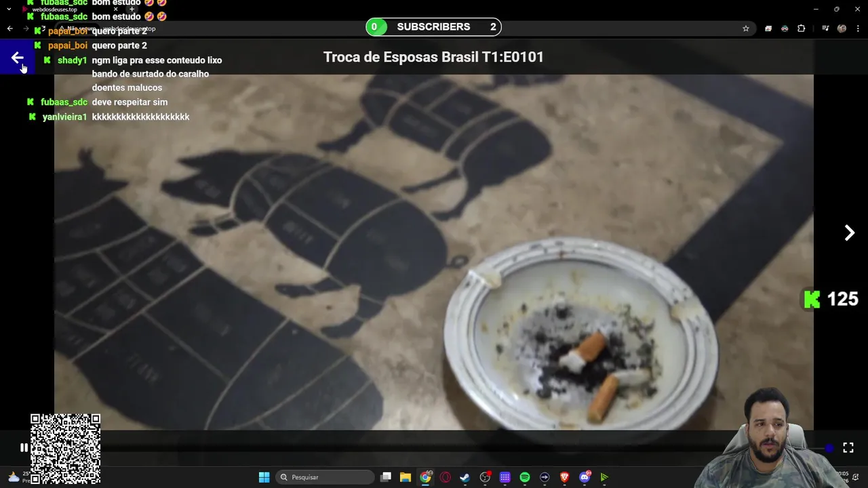Open the green play-arrow app in taskbar
Image resolution: width=868 pixels, height=488 pixels.
[x=604, y=477]
